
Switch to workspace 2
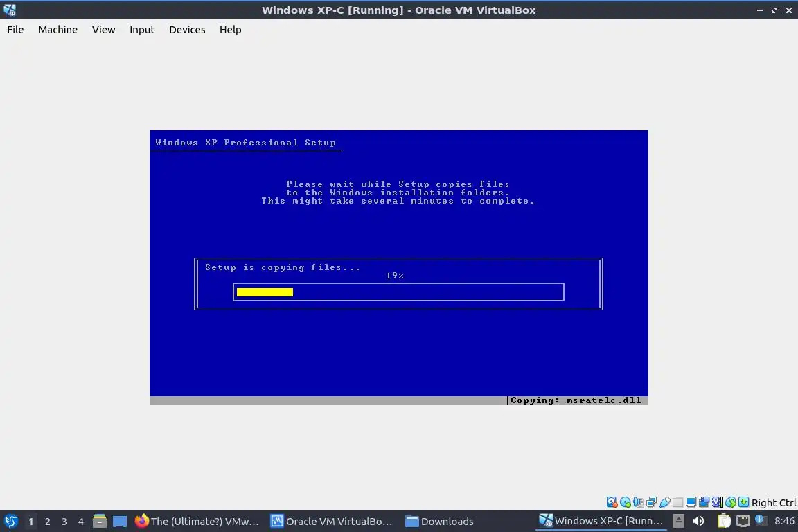(x=47, y=522)
